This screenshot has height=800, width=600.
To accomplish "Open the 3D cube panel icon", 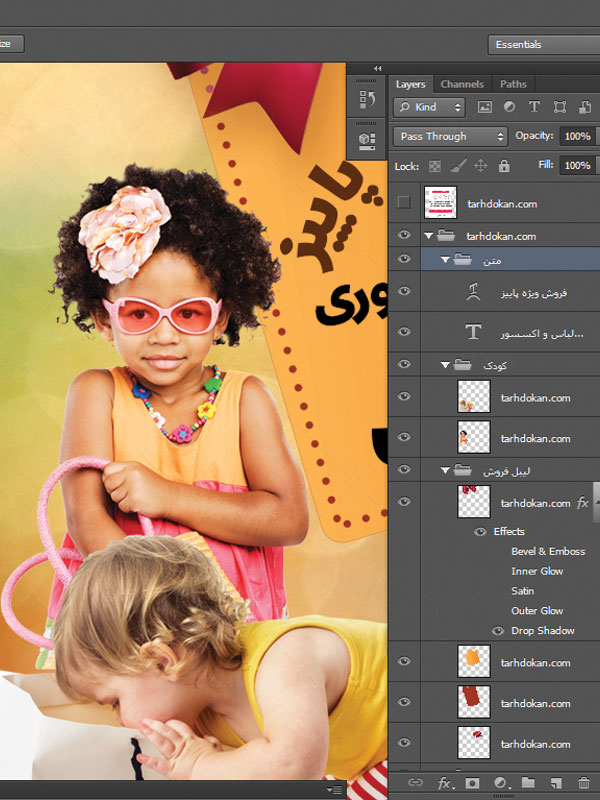I will click(x=367, y=140).
